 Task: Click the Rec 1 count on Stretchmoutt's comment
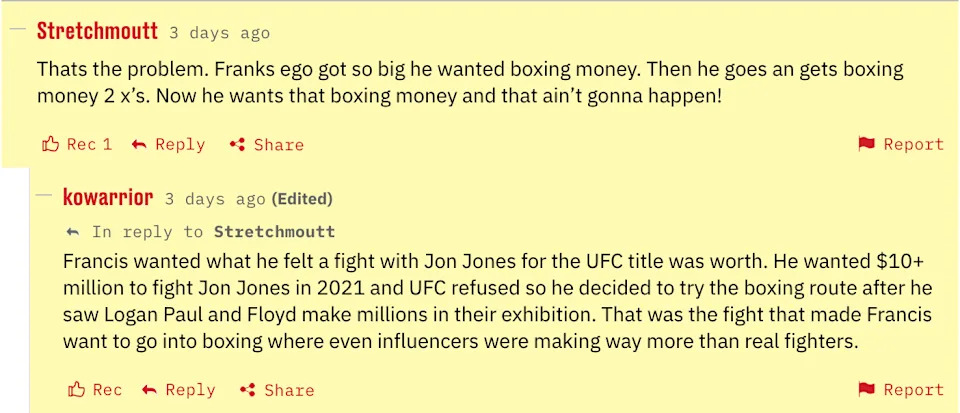click(89, 144)
